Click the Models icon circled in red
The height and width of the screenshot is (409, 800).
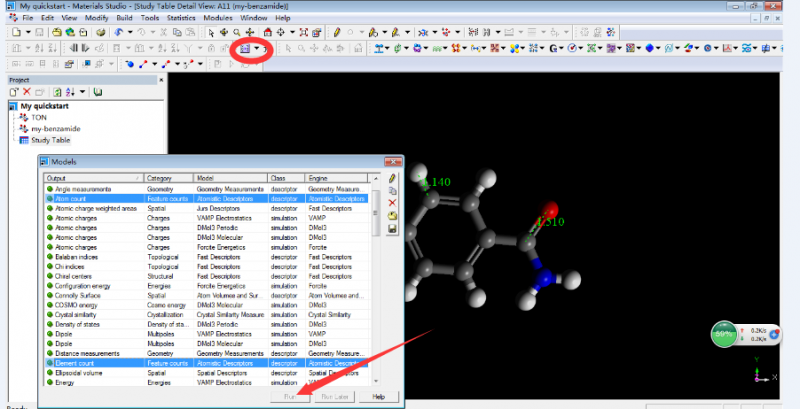243,48
